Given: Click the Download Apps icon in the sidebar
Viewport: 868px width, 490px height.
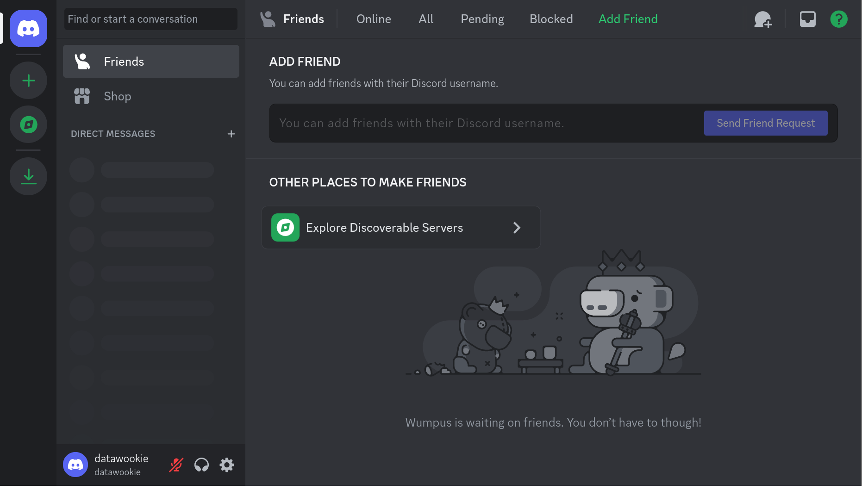Looking at the screenshot, I should [x=28, y=176].
